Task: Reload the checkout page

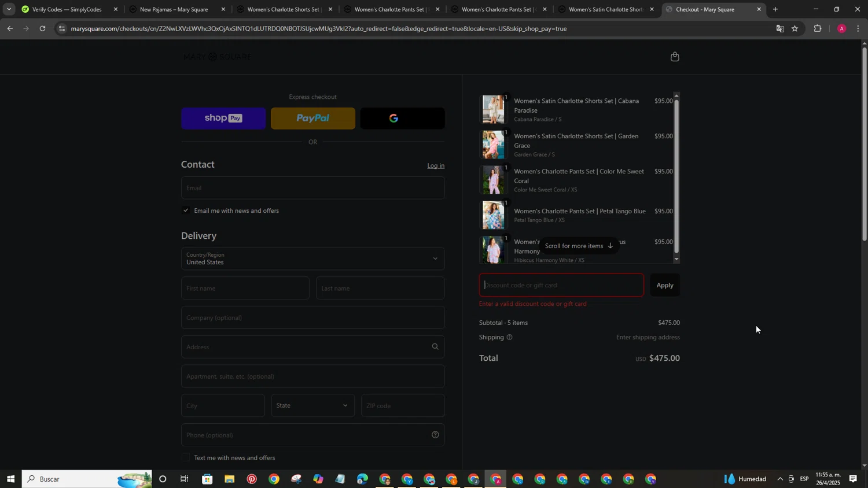Action: click(42, 28)
